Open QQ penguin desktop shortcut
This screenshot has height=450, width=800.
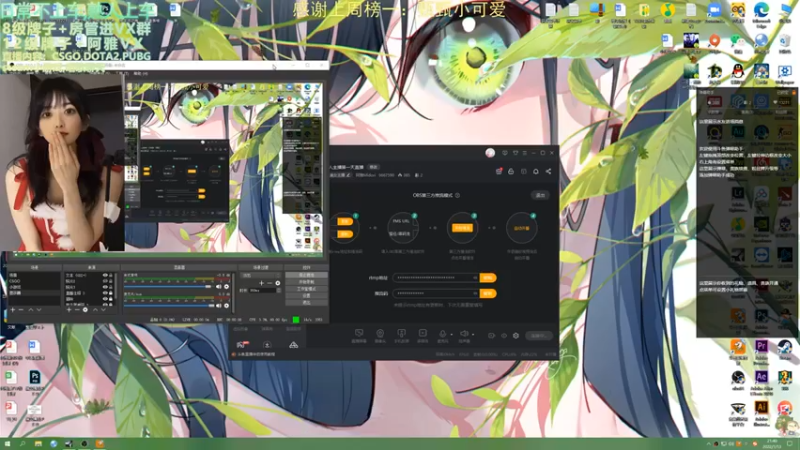tap(738, 73)
